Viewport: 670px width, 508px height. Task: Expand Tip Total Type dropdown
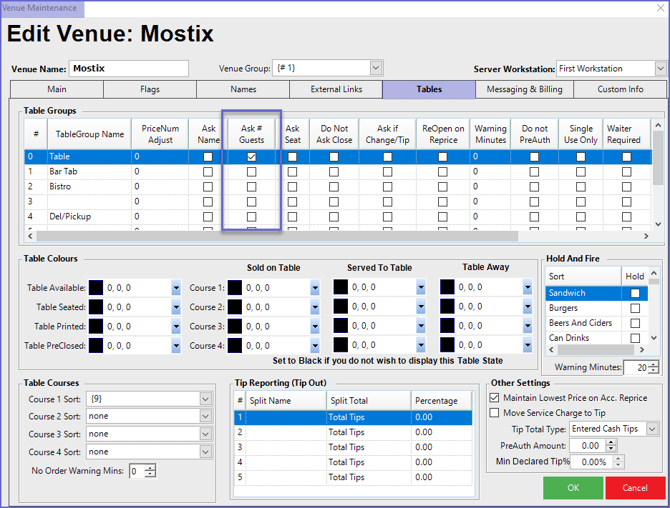pyautogui.click(x=652, y=429)
